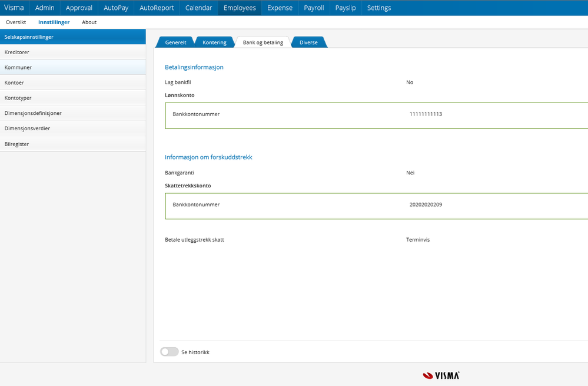Open Settings in the top bar

pyautogui.click(x=379, y=8)
